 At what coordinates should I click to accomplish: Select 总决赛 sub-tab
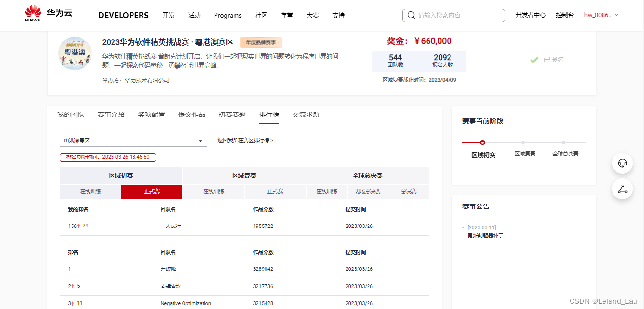point(409,191)
